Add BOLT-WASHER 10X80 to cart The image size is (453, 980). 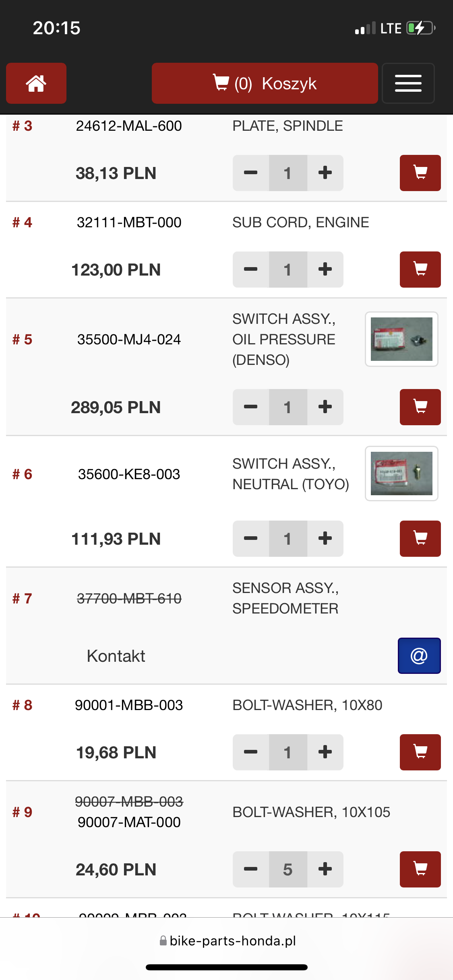point(420,752)
